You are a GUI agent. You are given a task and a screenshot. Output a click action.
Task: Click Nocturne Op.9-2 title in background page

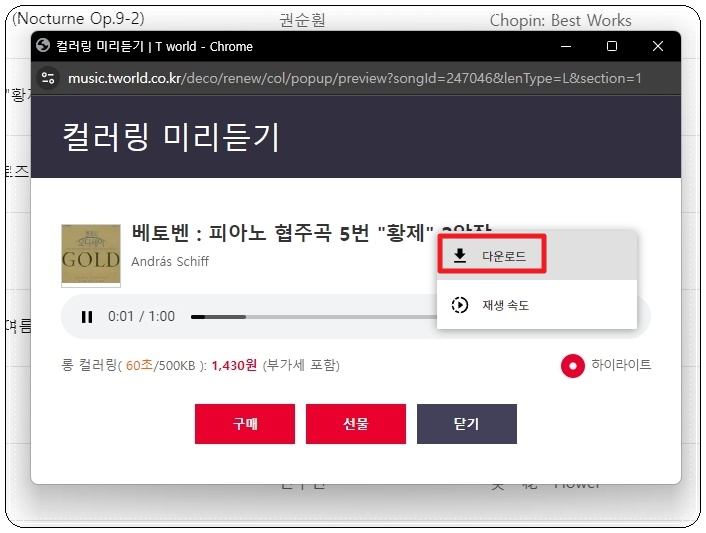(x=79, y=19)
